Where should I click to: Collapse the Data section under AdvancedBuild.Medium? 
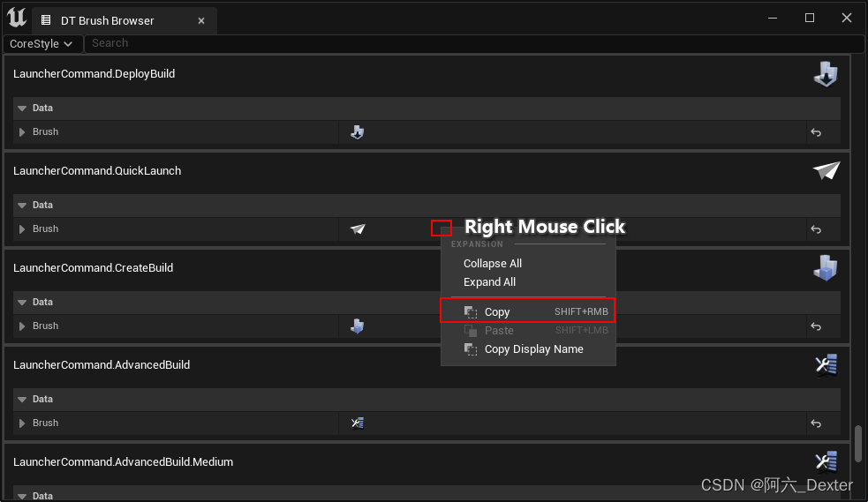(22, 496)
